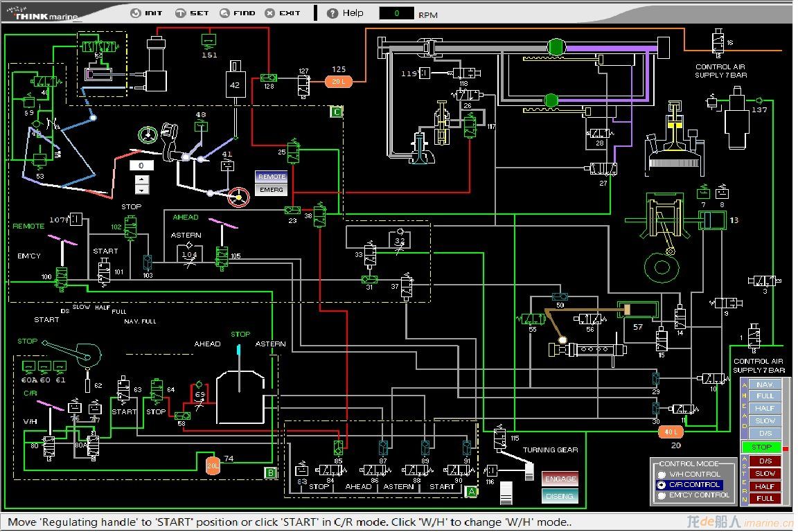Click the orange 20L tank 74
This screenshot has width=798, height=532.
[x=213, y=465]
